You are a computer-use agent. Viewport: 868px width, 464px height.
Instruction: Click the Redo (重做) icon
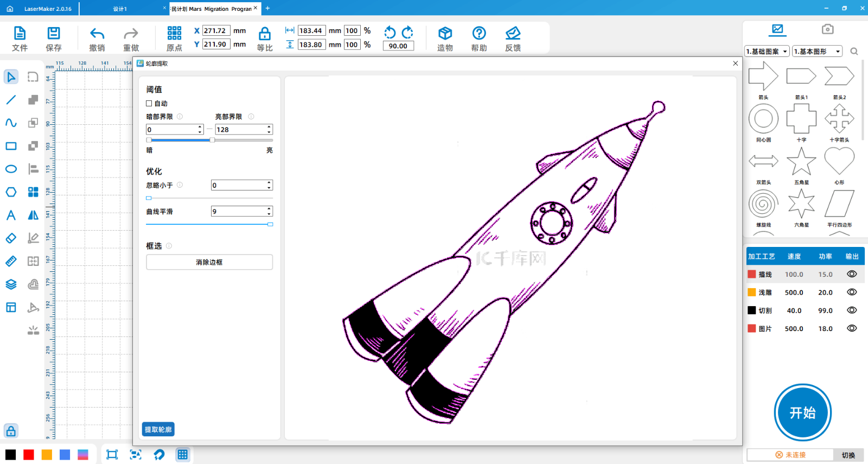pos(131,34)
